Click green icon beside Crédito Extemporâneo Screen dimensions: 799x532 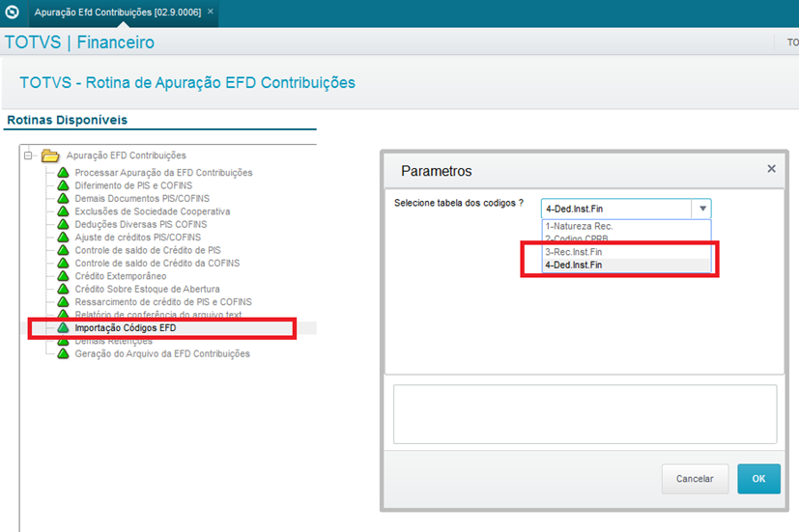click(x=63, y=276)
